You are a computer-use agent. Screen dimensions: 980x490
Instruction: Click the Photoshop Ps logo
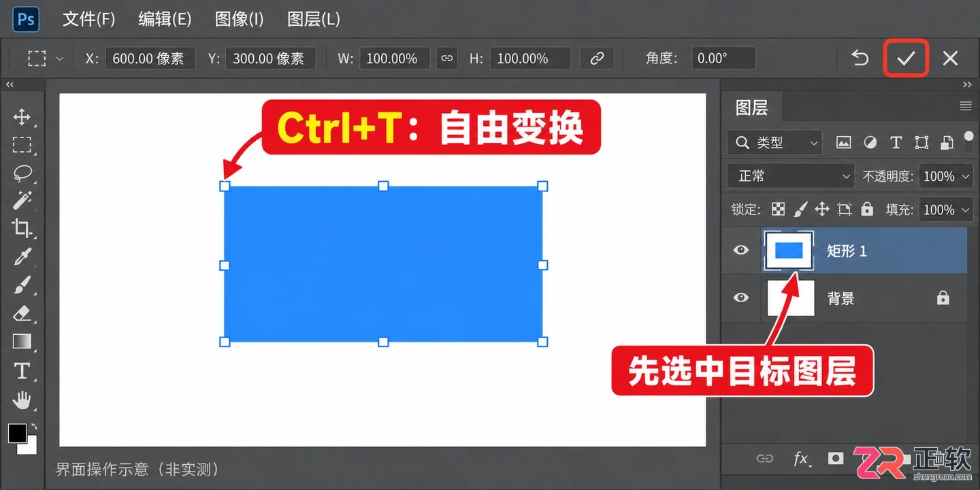pyautogui.click(x=26, y=19)
